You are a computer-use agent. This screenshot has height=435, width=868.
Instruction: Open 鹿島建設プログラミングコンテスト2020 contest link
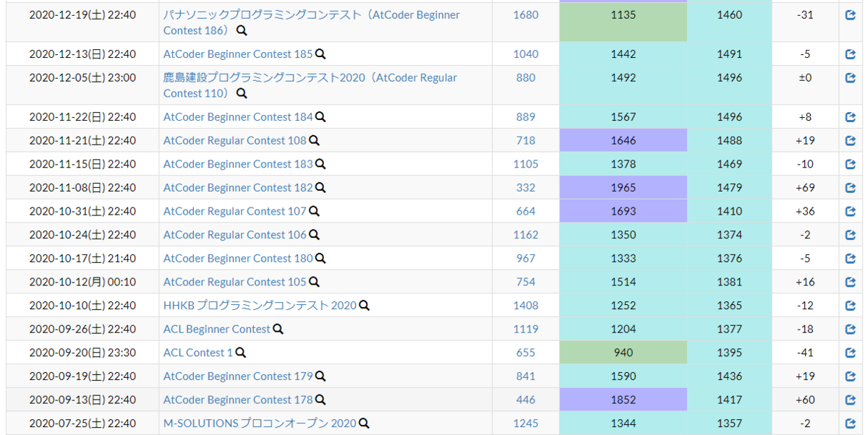(x=310, y=85)
